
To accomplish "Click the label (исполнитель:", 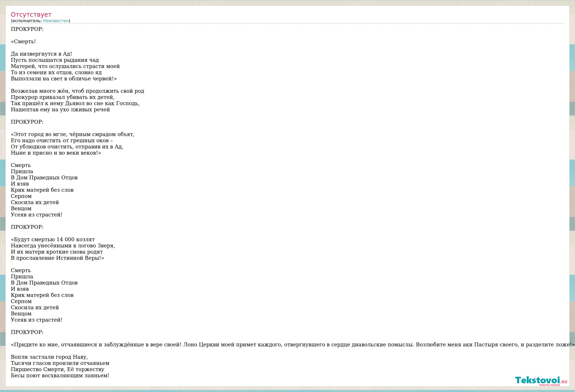I will click(x=26, y=21).
